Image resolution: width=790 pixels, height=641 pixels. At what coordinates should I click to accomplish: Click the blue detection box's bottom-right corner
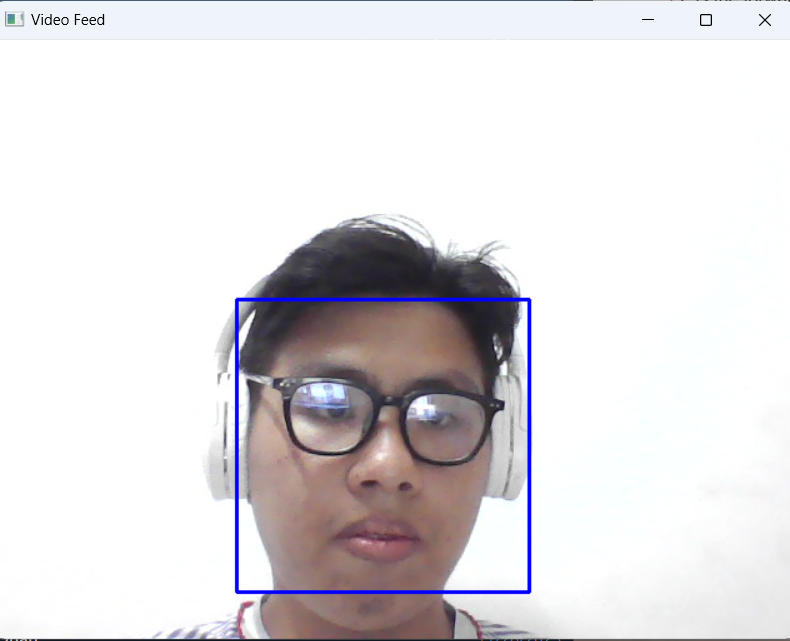click(x=529, y=591)
